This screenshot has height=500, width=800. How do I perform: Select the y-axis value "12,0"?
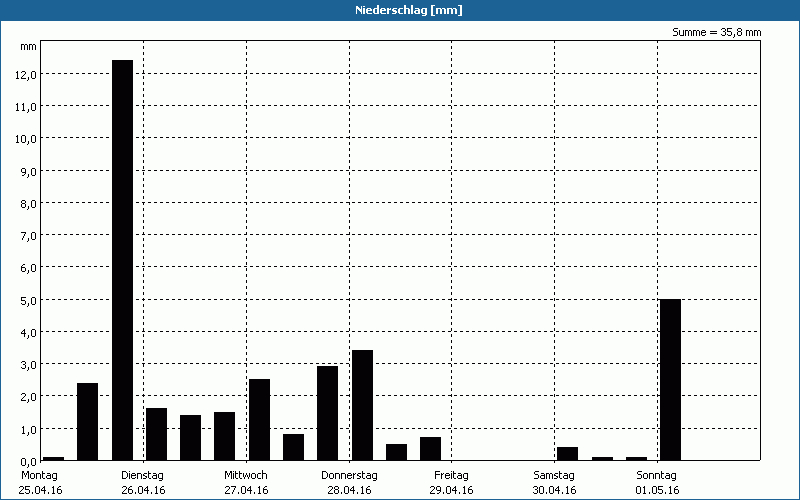coord(26,74)
